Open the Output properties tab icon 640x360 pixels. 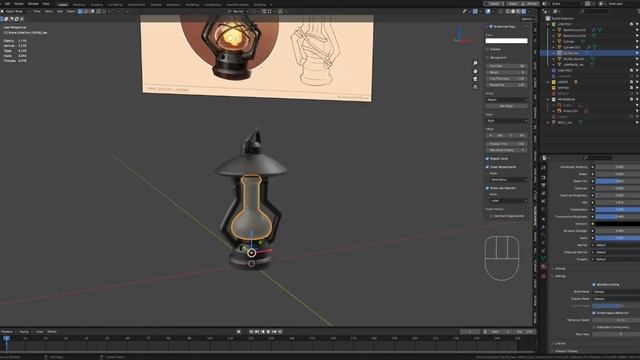pos(543,185)
